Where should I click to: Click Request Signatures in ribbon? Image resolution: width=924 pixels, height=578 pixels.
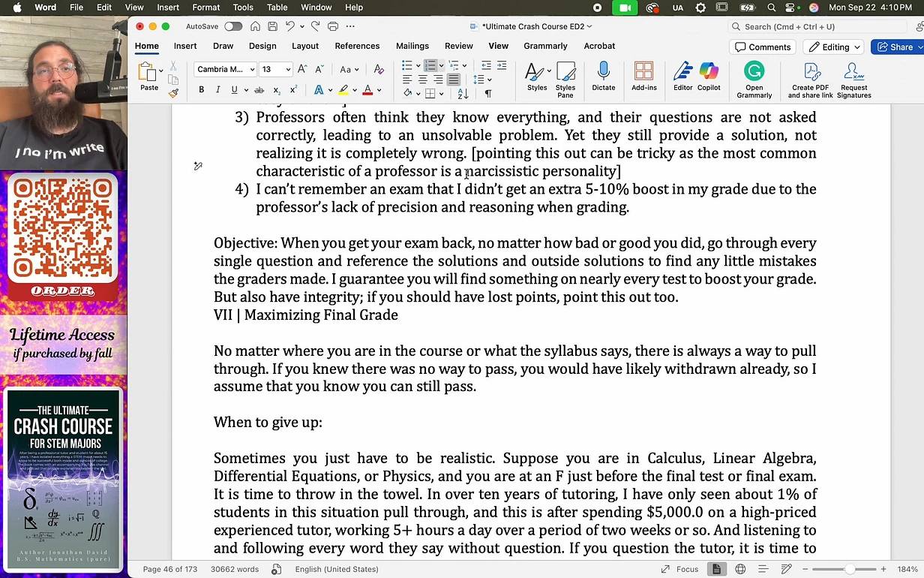[x=853, y=77]
